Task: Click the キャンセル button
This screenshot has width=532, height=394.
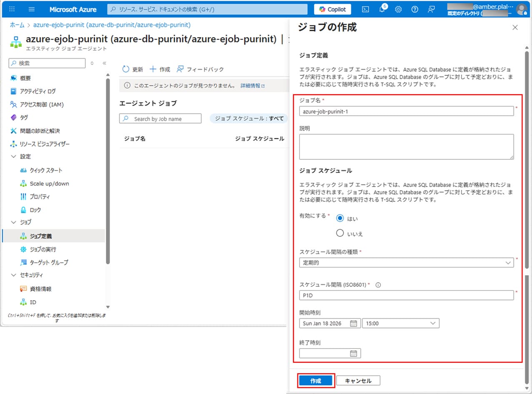Action: [x=358, y=381]
